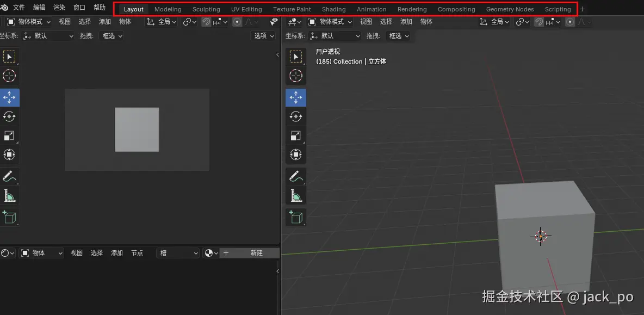
Task: Open 物体模式 dropdown in left viewport
Action: pos(29,22)
